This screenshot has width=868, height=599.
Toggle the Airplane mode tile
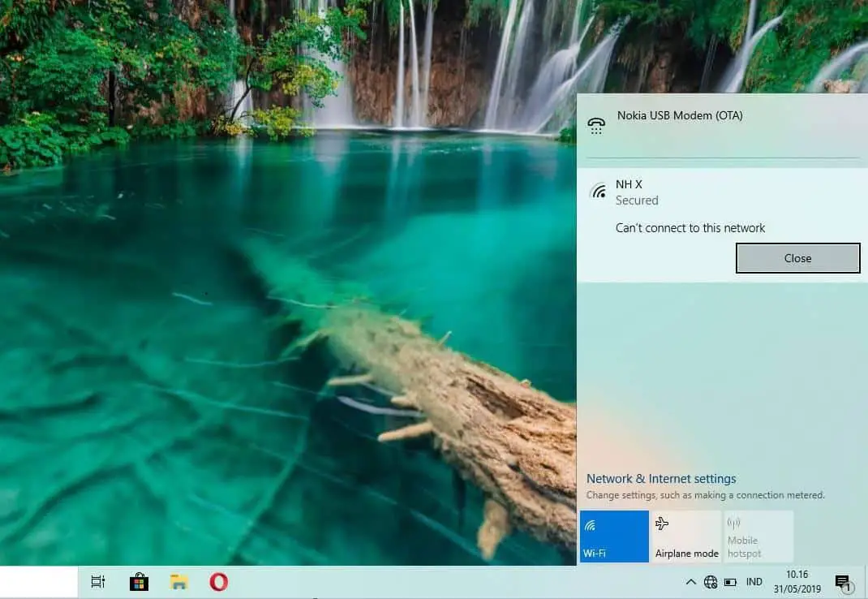click(x=686, y=537)
